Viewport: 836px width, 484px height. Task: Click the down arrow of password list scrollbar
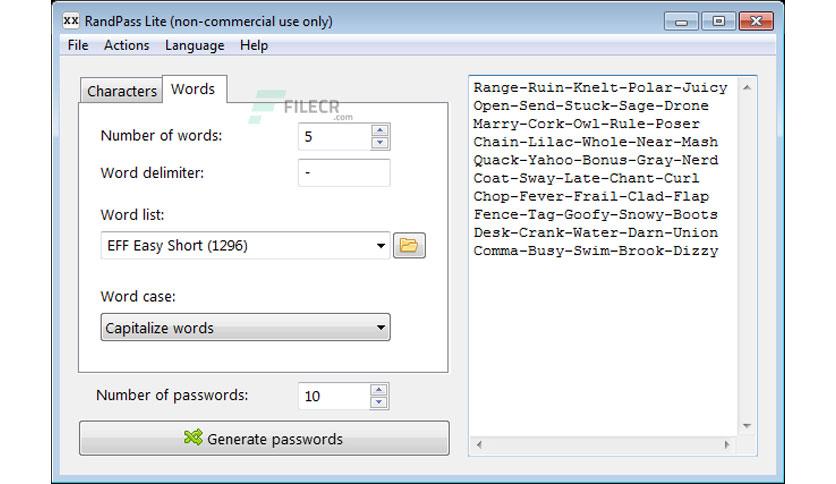point(746,426)
